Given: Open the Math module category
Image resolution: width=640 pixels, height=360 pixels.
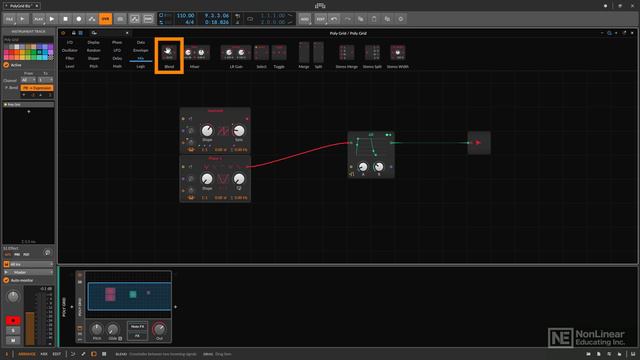Looking at the screenshot, I should tap(117, 66).
